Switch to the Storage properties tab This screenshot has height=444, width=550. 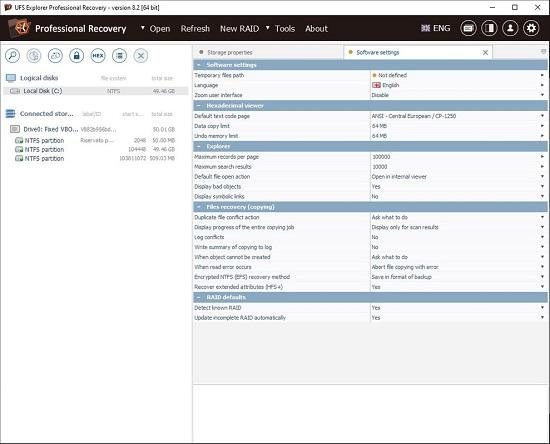(x=268, y=52)
